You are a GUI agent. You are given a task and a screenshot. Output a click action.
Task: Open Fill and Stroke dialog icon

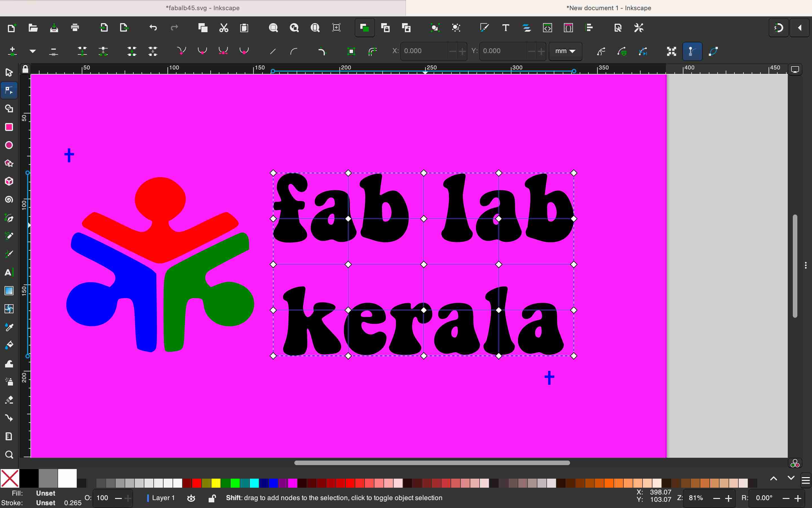484,28
